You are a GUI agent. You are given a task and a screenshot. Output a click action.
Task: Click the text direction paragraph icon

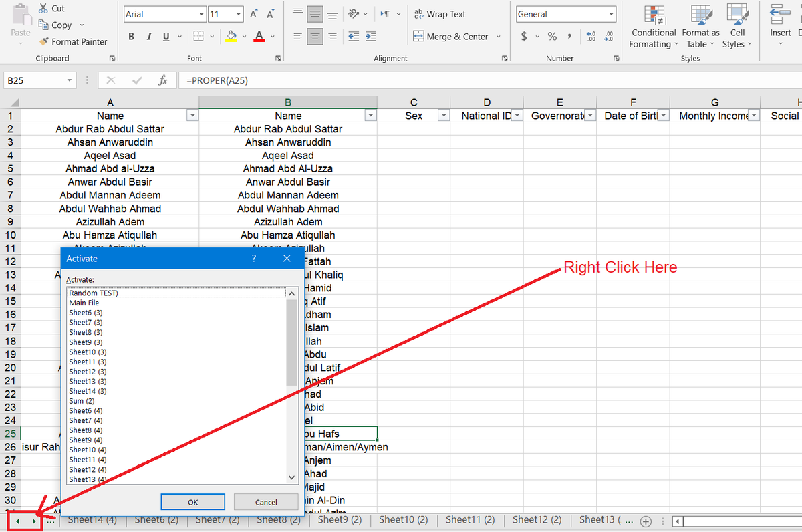386,14
